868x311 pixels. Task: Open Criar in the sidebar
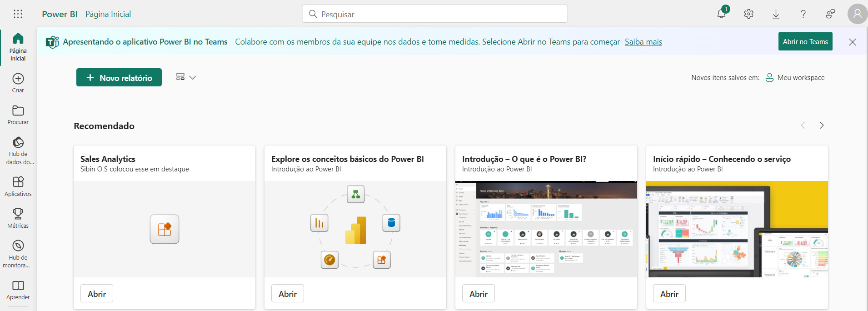18,83
